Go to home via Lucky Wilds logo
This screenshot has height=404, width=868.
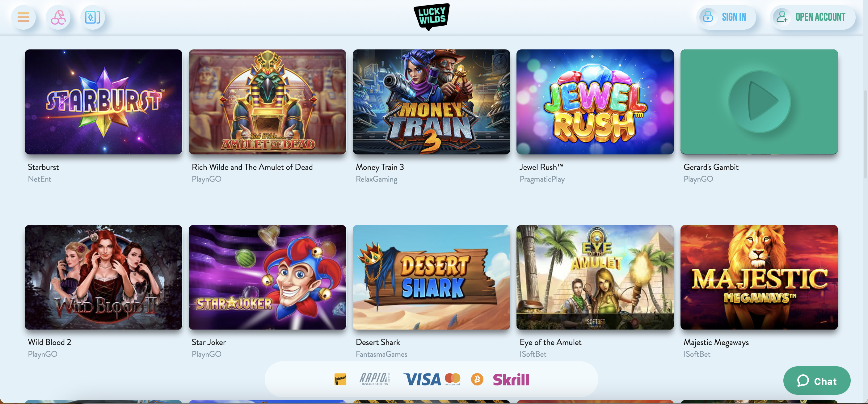point(432,17)
